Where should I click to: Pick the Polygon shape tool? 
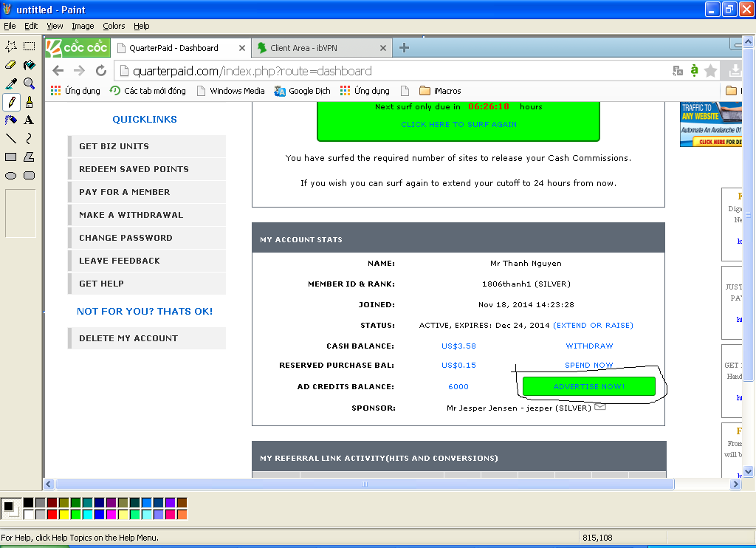point(30,157)
